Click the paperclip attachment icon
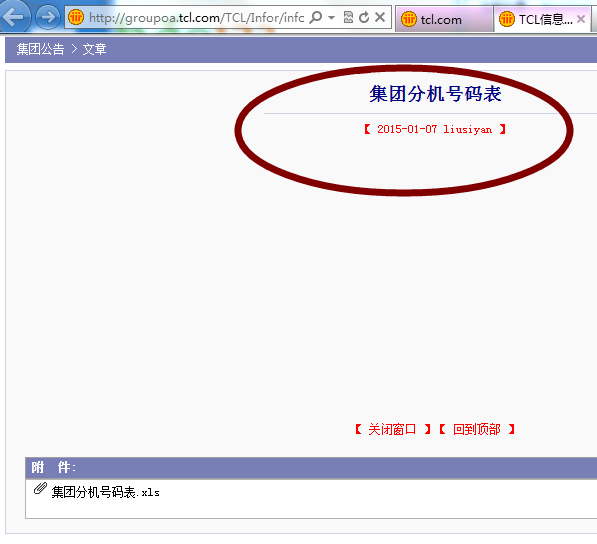Screen dimensions: 597x544 pos(40,488)
